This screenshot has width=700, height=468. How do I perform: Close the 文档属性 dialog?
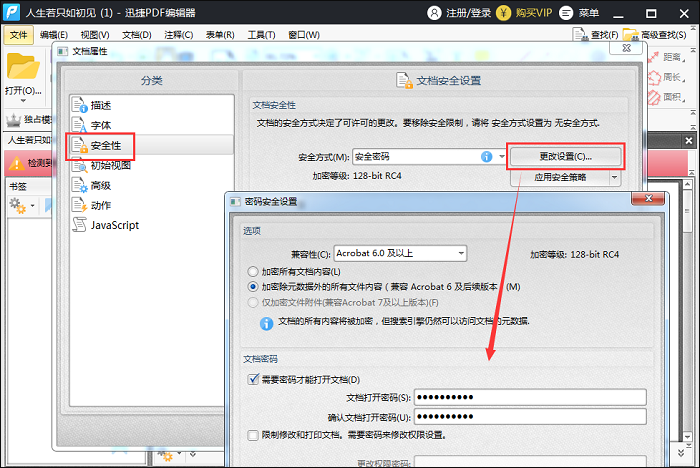click(x=626, y=48)
